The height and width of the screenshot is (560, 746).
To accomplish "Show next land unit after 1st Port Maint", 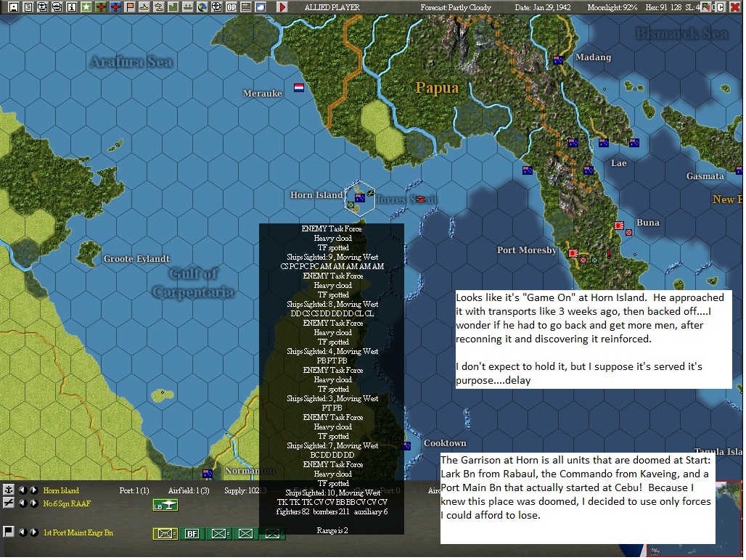I will point(34,532).
